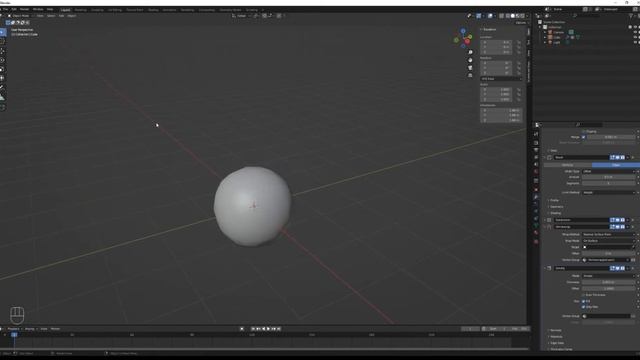The height and width of the screenshot is (360, 640).
Task: Click the viewport pan hand icon
Action: coord(470,60)
